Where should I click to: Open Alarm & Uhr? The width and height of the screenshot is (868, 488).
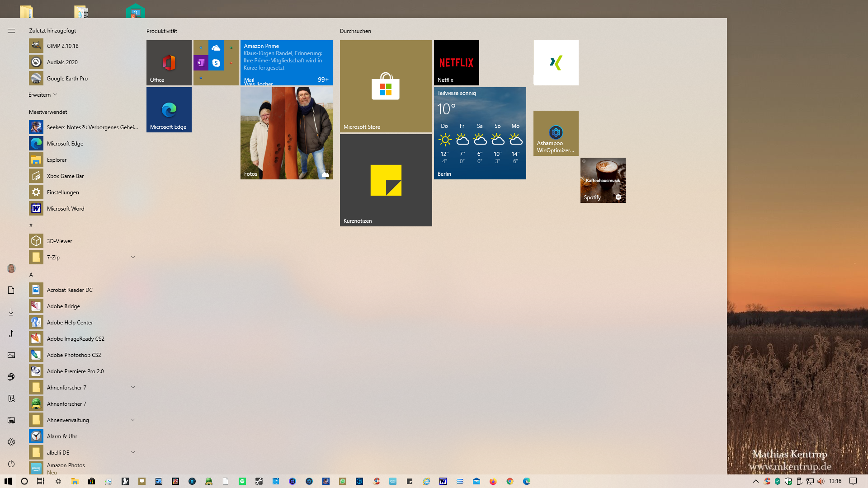pyautogui.click(x=84, y=436)
